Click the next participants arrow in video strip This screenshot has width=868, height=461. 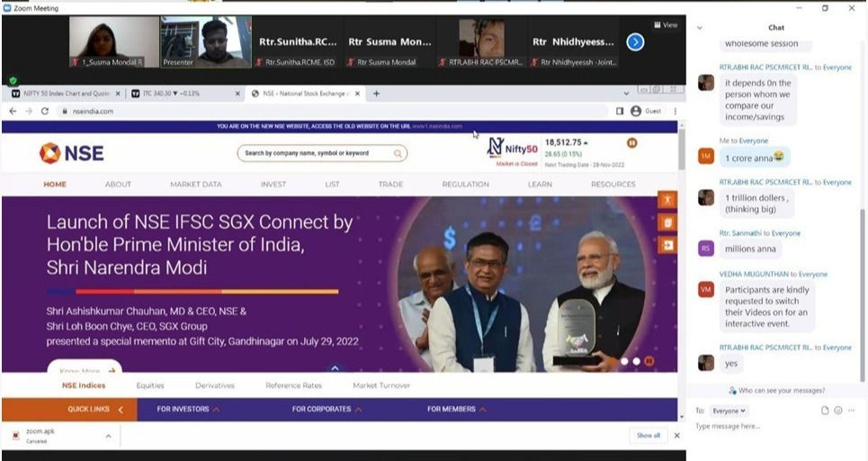click(635, 42)
